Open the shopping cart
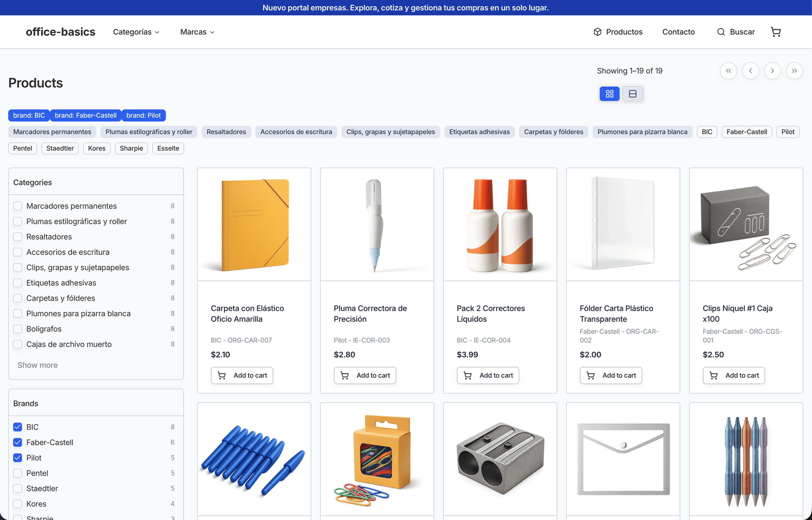The image size is (812, 520). coord(776,32)
